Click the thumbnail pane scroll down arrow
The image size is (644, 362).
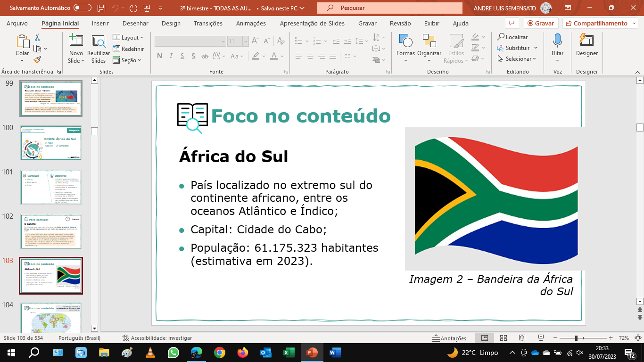[x=94, y=328]
